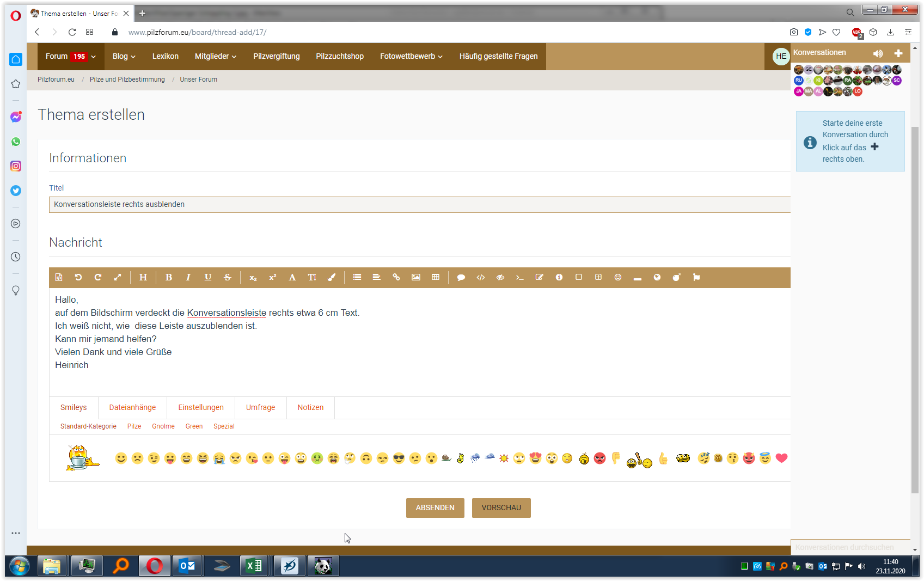Insert an image via toolbar icon
This screenshot has height=581, width=924.
point(416,277)
